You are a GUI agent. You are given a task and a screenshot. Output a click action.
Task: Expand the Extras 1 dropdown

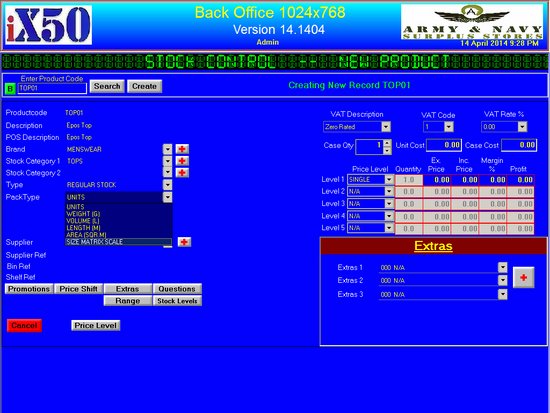[503, 267]
